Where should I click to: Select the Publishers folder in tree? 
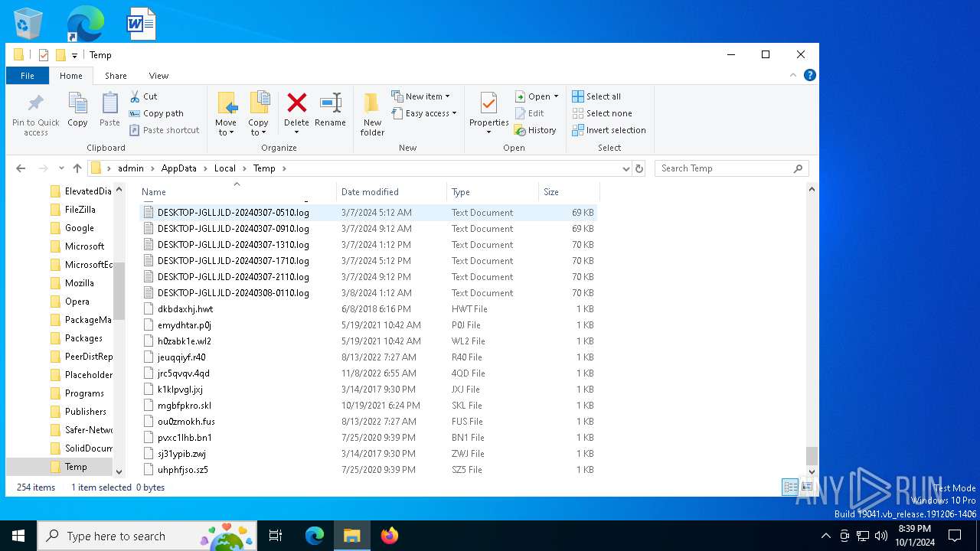[86, 412]
